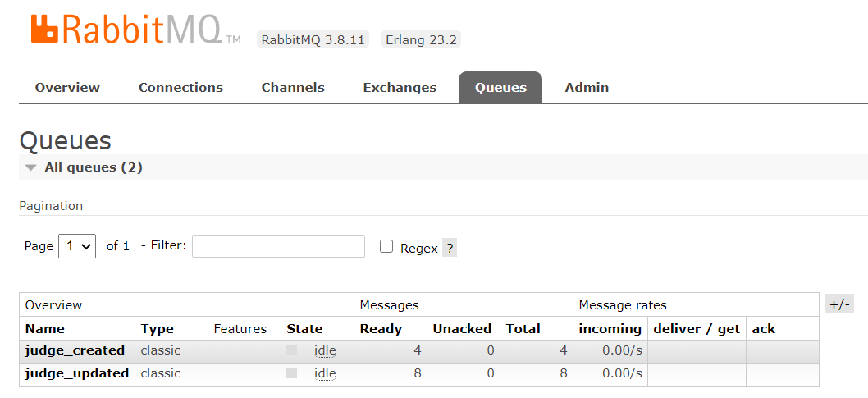Screen dimensions: 868x398
Task: Sort by the ack column header
Action: tap(763, 329)
